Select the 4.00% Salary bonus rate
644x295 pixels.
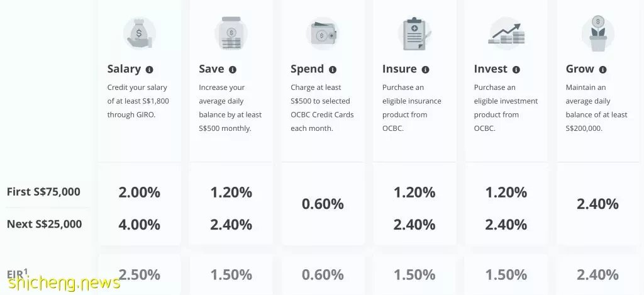139,225
